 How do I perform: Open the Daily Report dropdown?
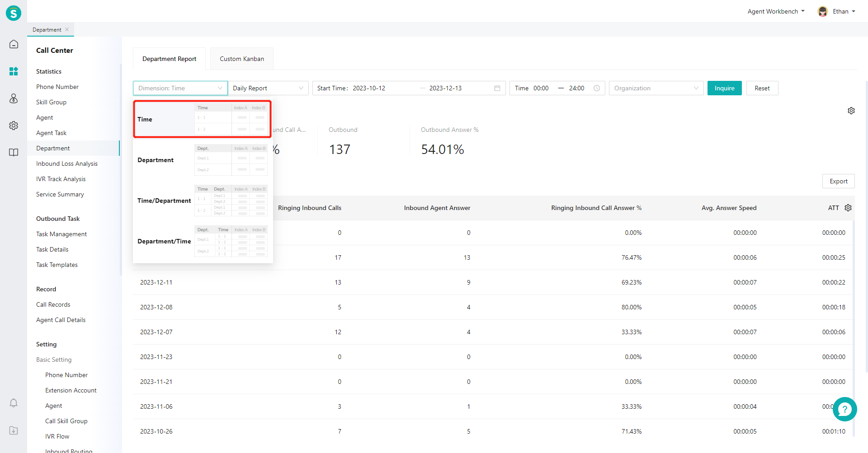pyautogui.click(x=268, y=88)
